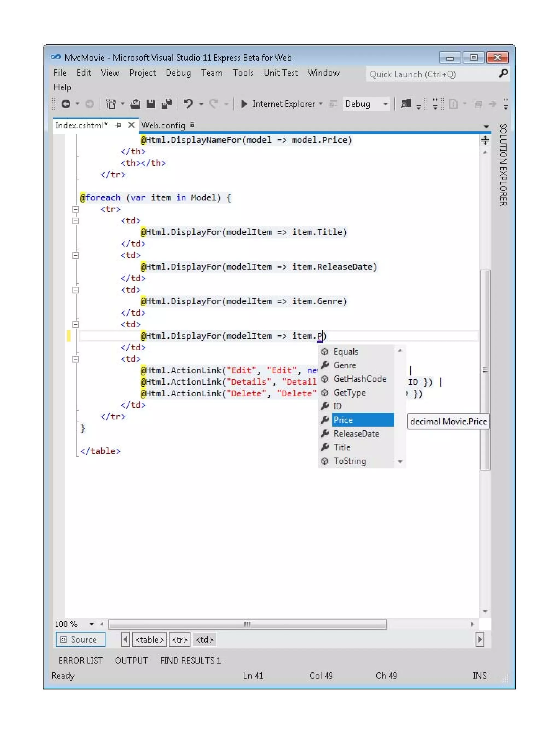Viewport: 560px width, 733px height.
Task: Open the Debug configuration dropdown
Action: point(385,104)
